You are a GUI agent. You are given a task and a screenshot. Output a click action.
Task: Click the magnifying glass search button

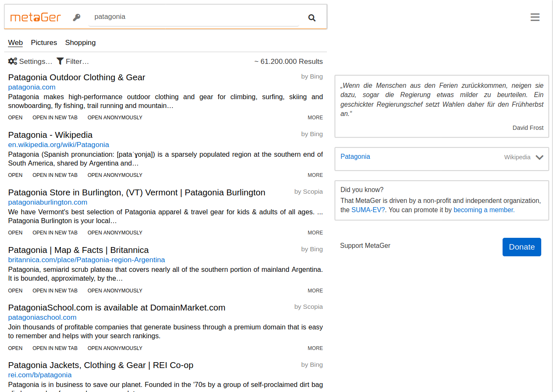coord(312,18)
